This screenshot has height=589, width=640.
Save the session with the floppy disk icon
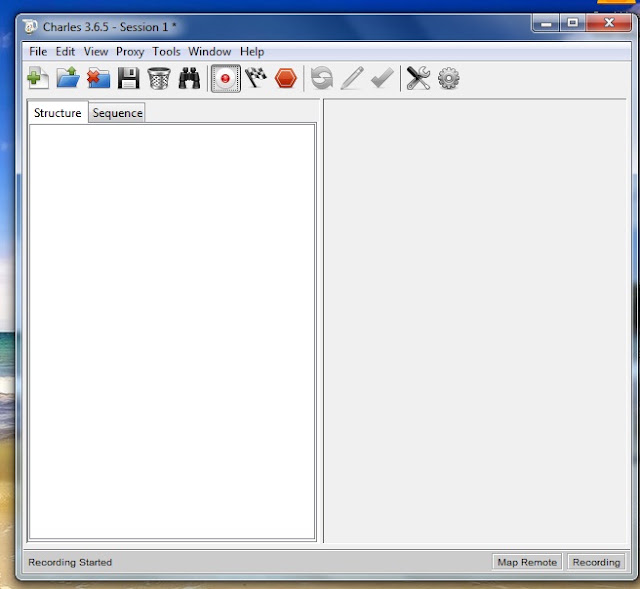tap(129, 78)
